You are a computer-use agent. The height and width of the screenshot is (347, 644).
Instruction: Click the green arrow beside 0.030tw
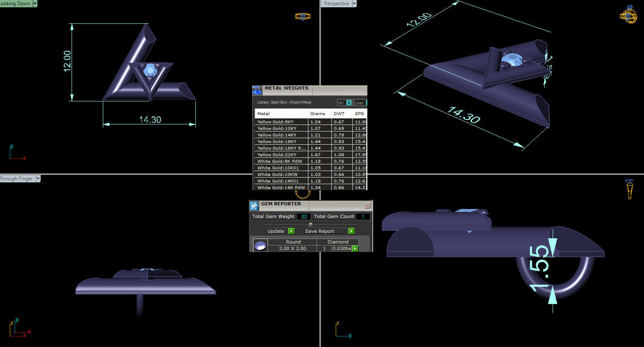point(355,248)
